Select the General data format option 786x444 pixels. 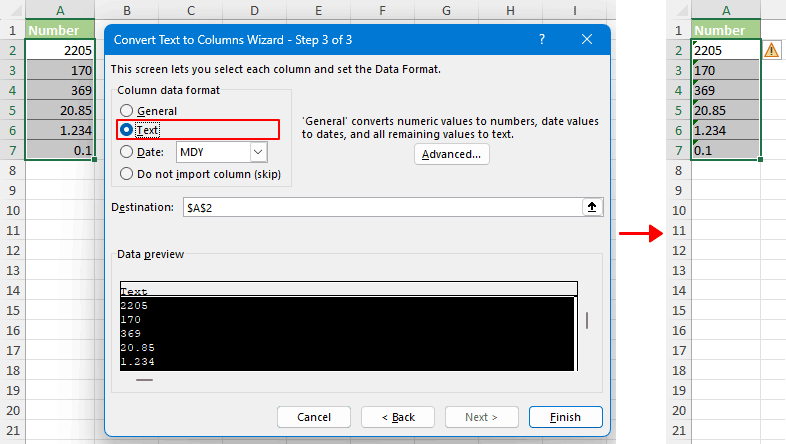click(127, 111)
